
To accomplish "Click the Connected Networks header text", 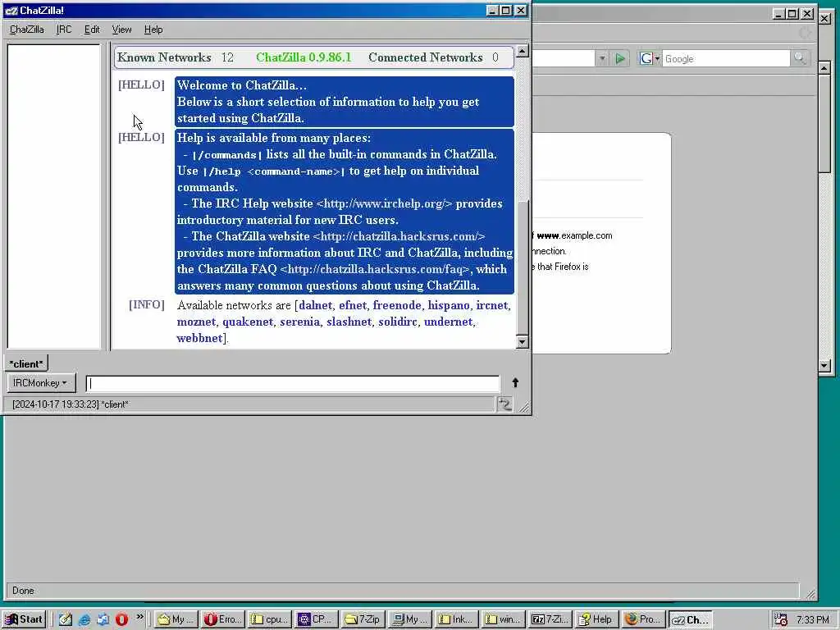I will coord(426,57).
